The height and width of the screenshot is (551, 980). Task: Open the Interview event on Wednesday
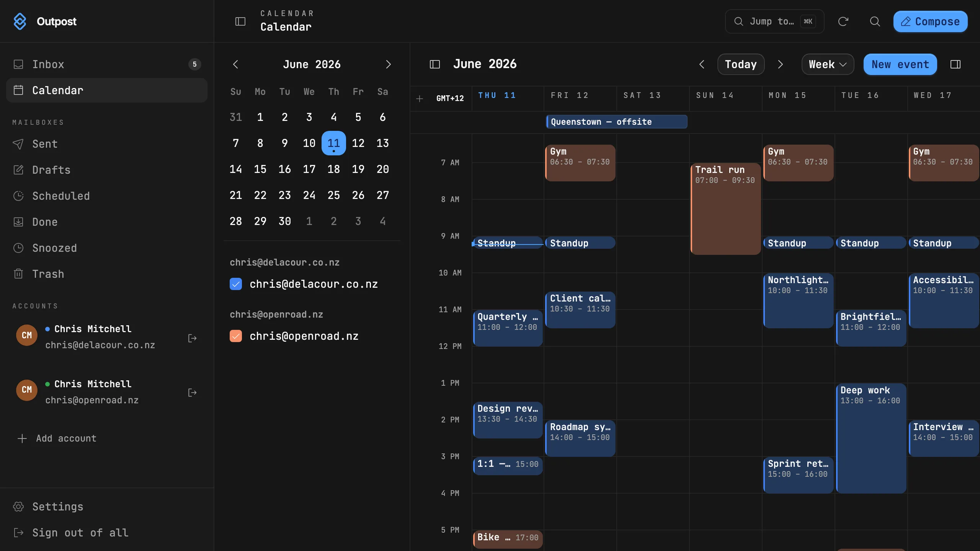coord(944,438)
